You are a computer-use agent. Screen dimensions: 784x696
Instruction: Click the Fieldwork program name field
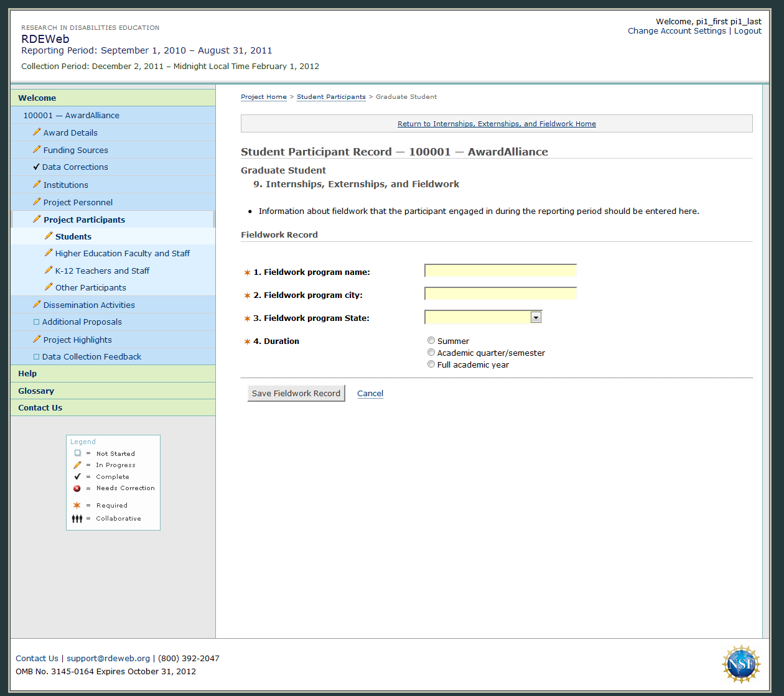(x=500, y=271)
